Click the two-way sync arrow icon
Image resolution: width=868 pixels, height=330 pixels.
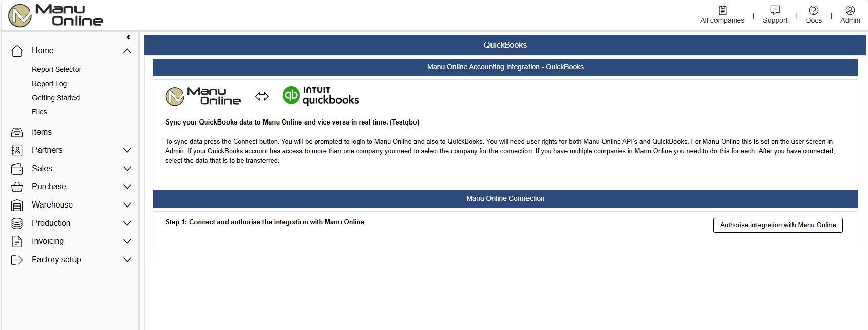point(262,96)
